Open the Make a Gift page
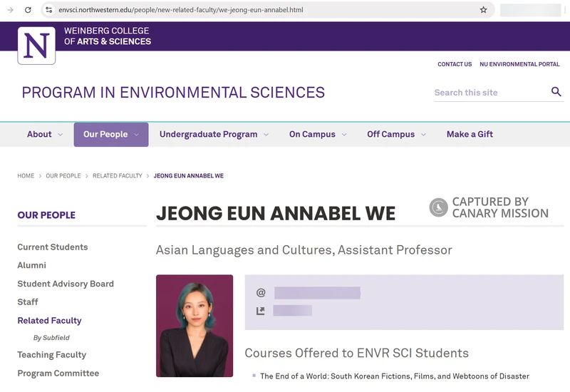This screenshot has height=392, width=570. pos(470,134)
